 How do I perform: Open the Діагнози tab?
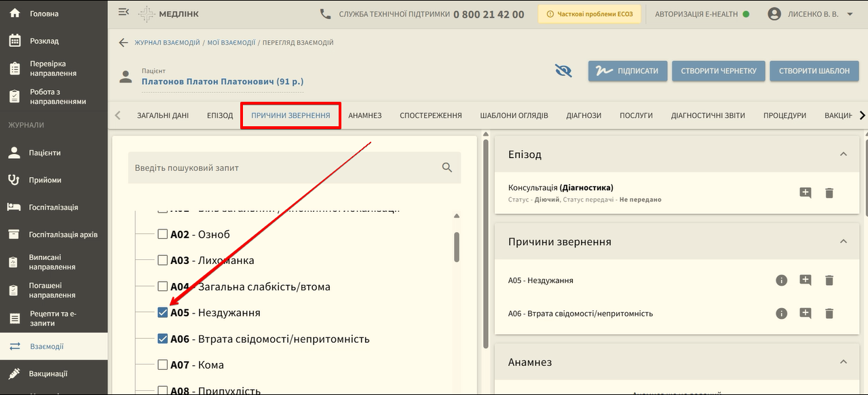tap(584, 115)
